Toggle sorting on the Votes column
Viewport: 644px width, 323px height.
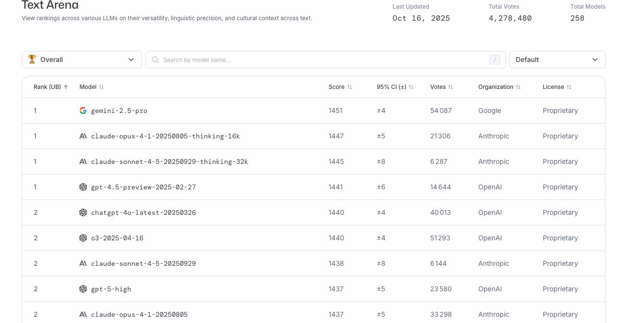tap(450, 87)
